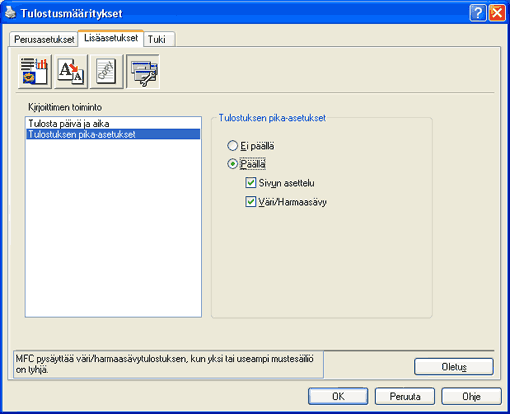Click the question mark help icon in title bar
The height and width of the screenshot is (414, 510).
[478, 13]
